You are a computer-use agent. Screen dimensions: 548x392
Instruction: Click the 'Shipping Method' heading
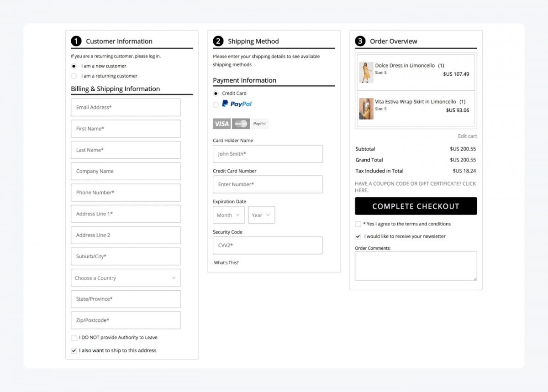253,41
